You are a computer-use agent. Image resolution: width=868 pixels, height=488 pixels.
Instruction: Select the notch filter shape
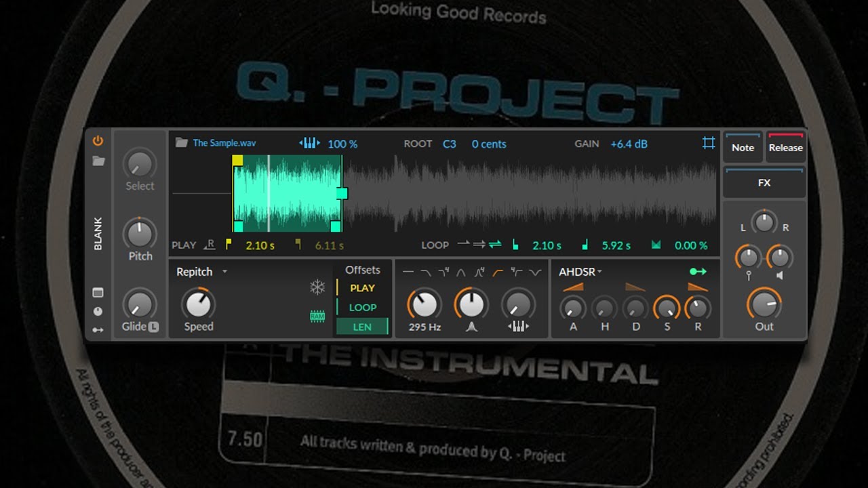(535, 272)
